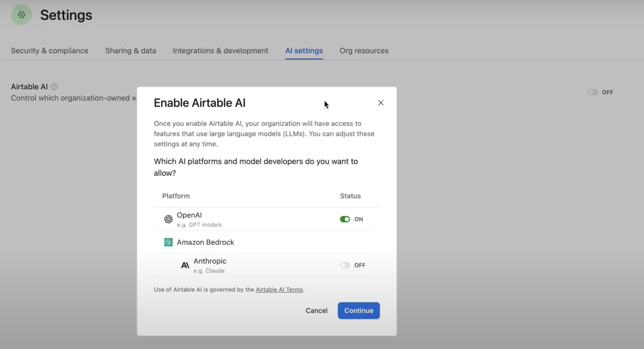Select the AI settings tab
This screenshot has width=644, height=349.
click(304, 51)
